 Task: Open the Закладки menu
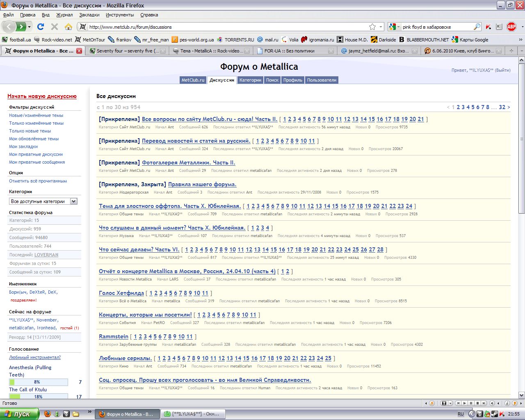pos(89,15)
